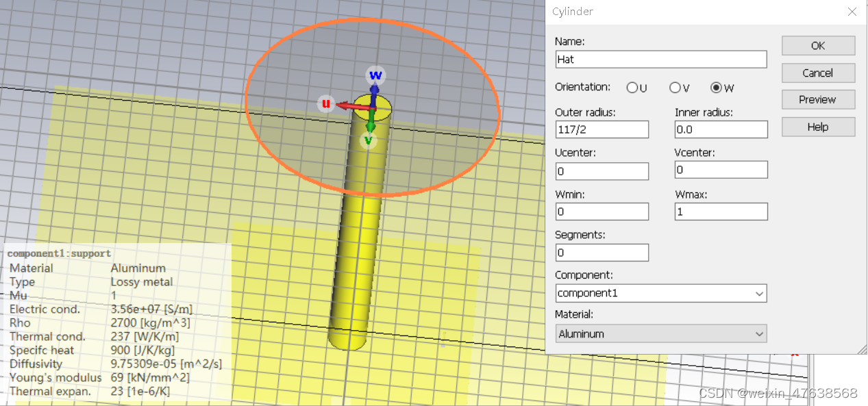Edit the Inner radius field
Image resolution: width=868 pixels, height=406 pixels.
721,129
